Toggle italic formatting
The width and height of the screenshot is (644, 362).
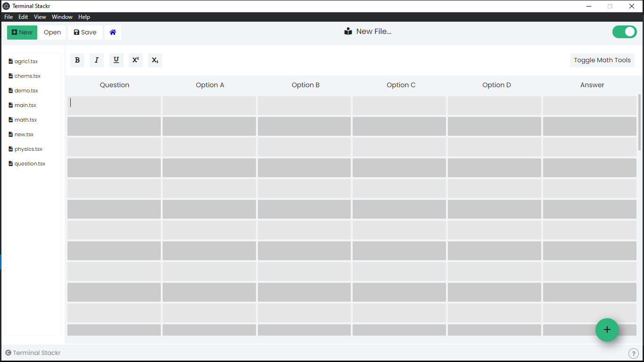pyautogui.click(x=97, y=60)
